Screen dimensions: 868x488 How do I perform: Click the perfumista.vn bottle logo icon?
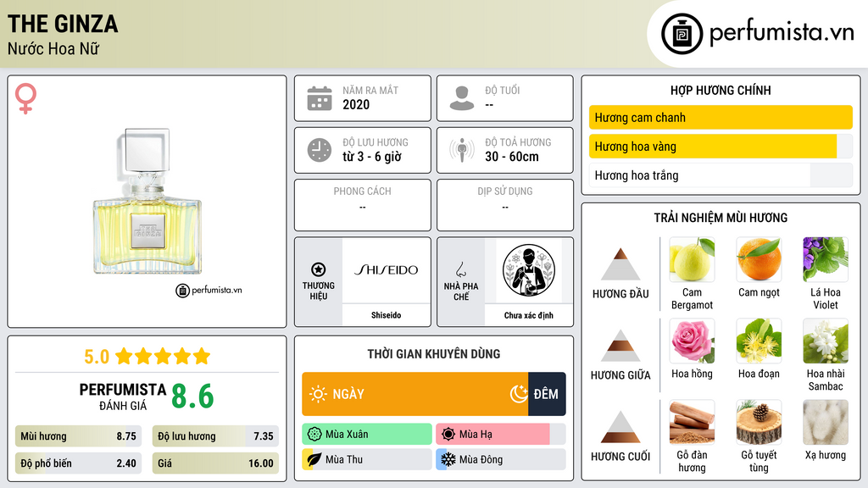coord(682,34)
